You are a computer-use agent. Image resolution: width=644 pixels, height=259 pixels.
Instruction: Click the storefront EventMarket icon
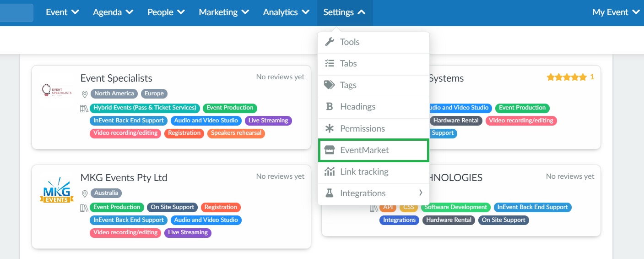click(330, 150)
